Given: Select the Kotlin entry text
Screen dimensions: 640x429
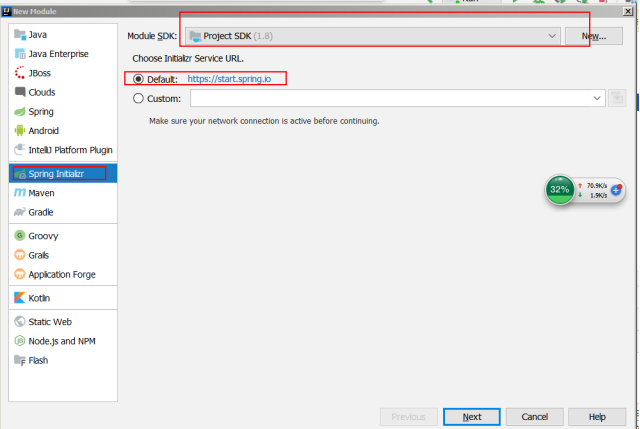Looking at the screenshot, I should click(x=39, y=298).
